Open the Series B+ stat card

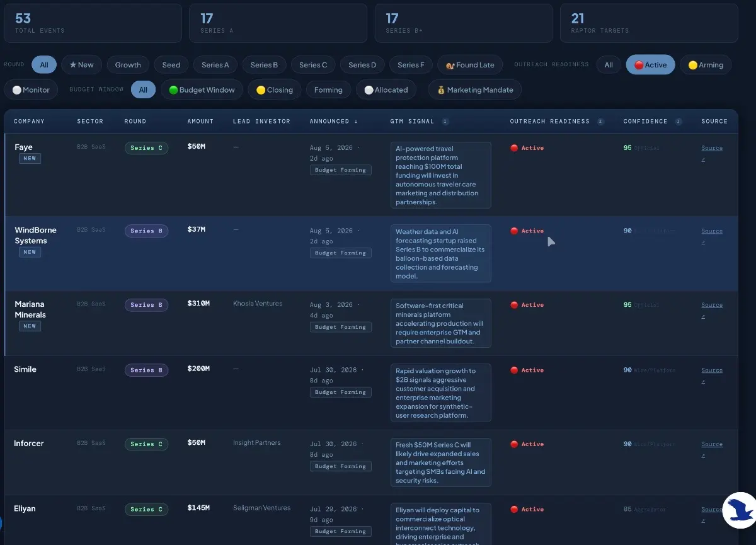tap(464, 23)
